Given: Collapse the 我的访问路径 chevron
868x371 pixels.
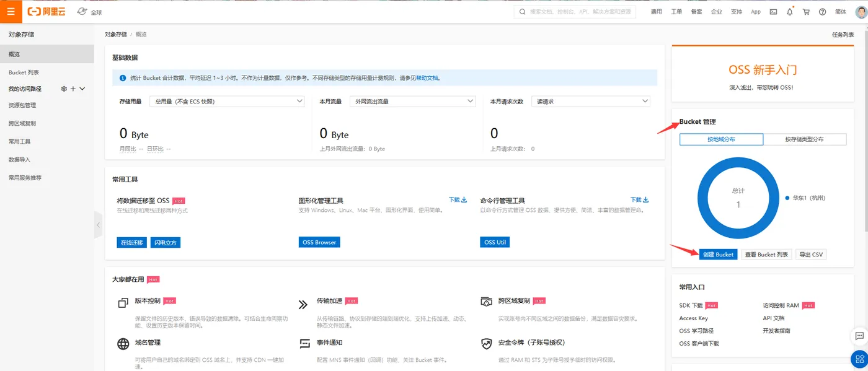Looking at the screenshot, I should point(82,89).
